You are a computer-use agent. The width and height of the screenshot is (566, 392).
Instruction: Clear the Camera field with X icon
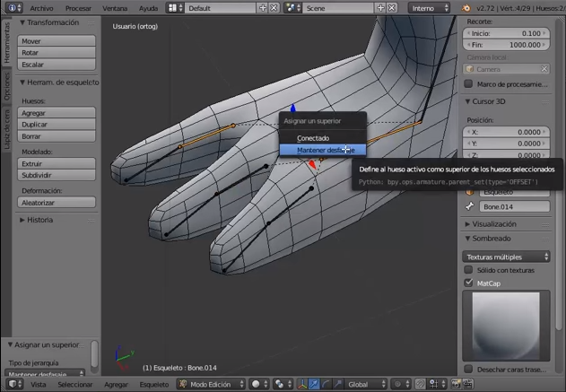pyautogui.click(x=544, y=68)
